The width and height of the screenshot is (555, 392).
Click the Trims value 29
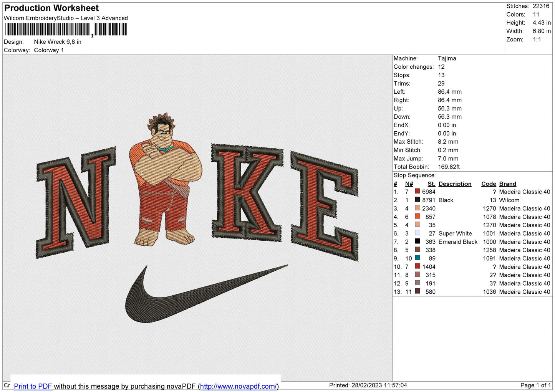pos(441,83)
